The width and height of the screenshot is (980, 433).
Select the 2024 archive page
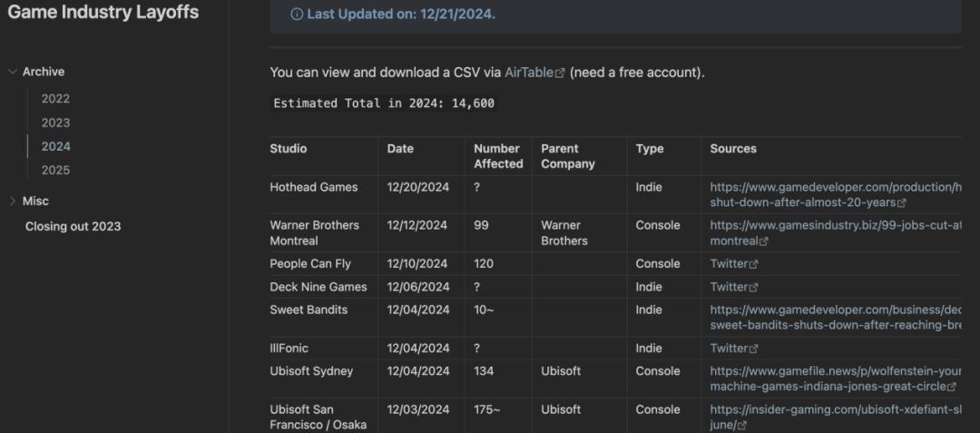(x=55, y=146)
